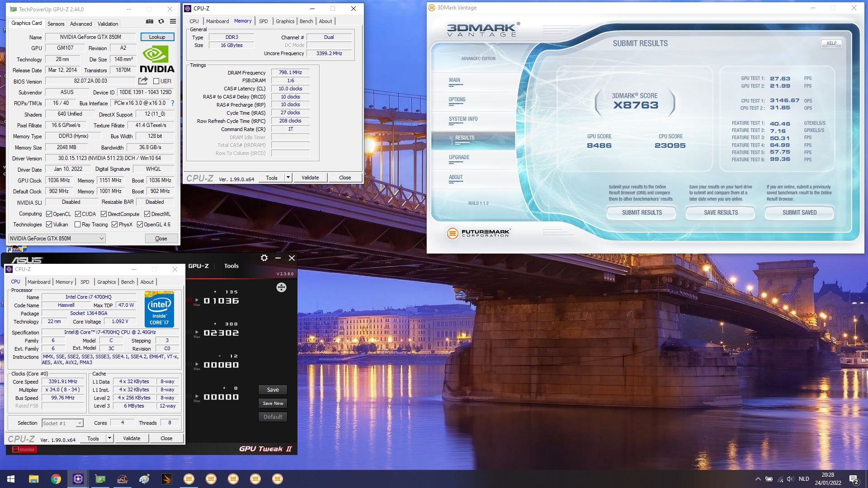Click Validate in lower CPU-Z window
The image size is (868, 488).
(x=132, y=438)
